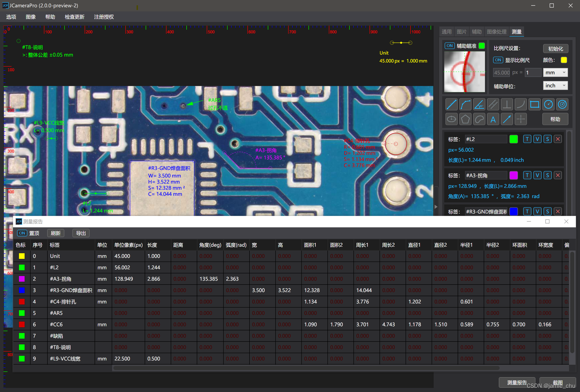580x392 pixels.
Task: Click the yellow scale color swatch
Action: point(564,60)
